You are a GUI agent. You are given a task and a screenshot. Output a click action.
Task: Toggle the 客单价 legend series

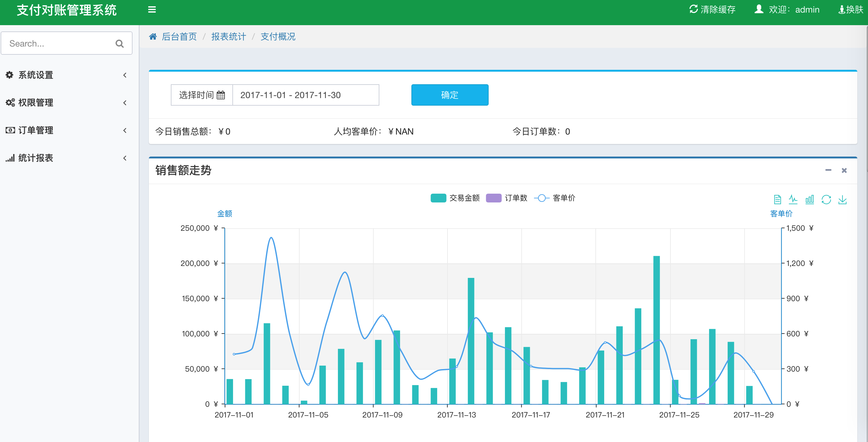(555, 198)
